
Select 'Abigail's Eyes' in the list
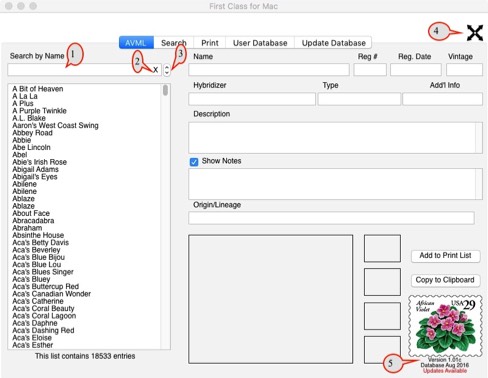pos(35,177)
